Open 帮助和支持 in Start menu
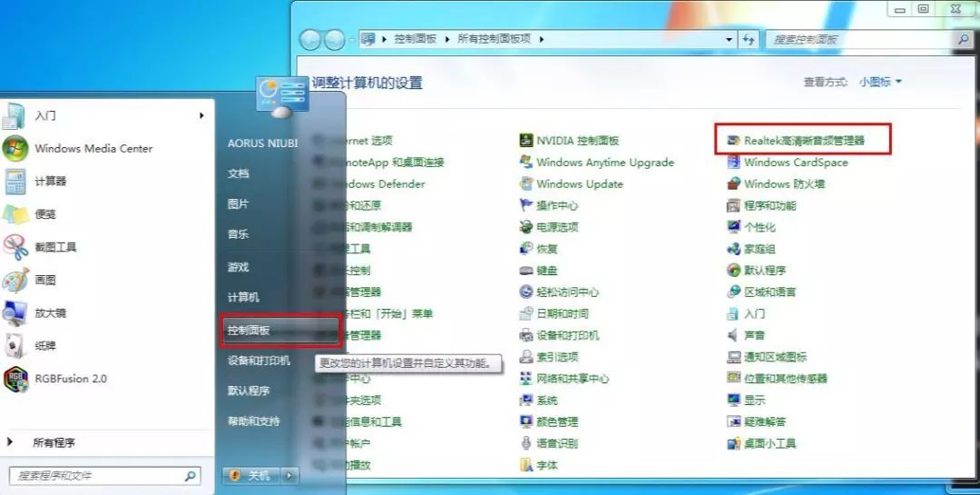The width and height of the screenshot is (980, 495). point(254,421)
